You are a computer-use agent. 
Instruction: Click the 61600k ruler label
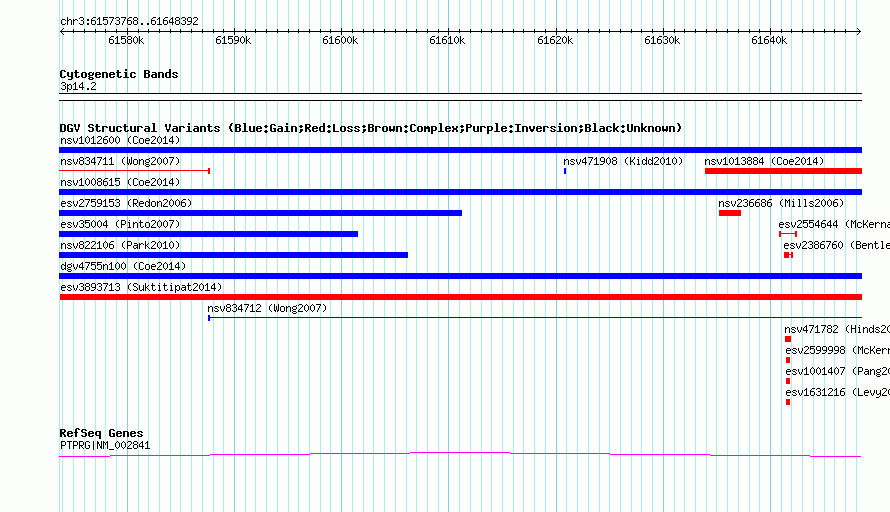click(340, 40)
